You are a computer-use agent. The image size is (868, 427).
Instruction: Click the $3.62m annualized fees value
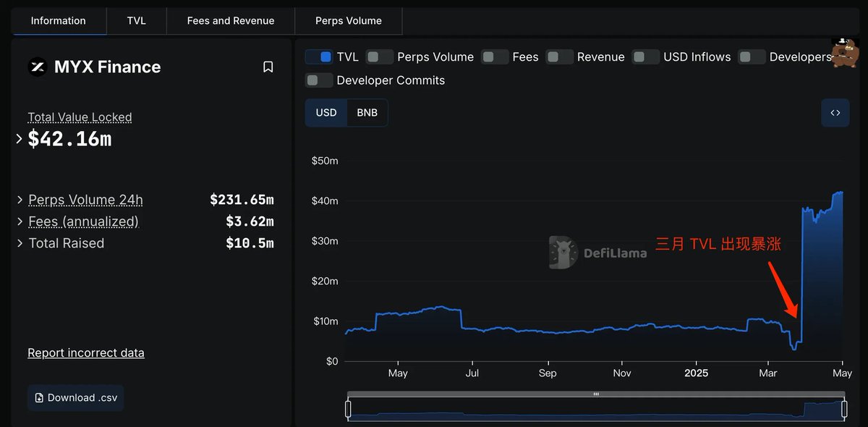coord(250,221)
